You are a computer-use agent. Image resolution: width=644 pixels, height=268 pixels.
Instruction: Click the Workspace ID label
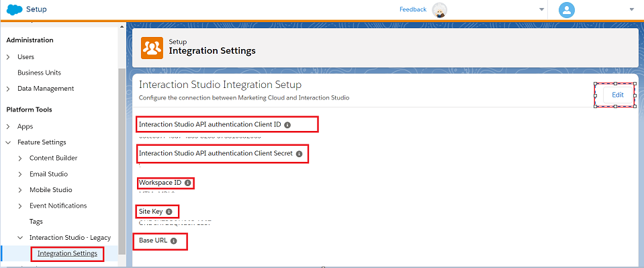tap(160, 183)
